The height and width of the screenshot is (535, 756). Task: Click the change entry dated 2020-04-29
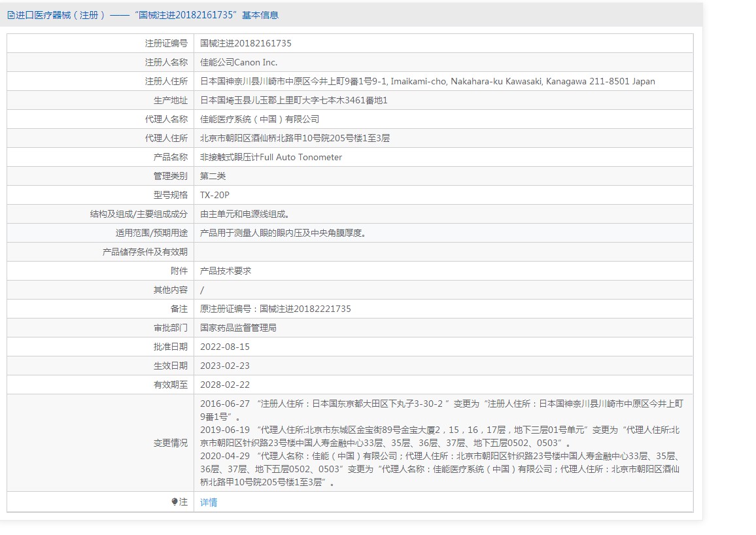click(439, 469)
